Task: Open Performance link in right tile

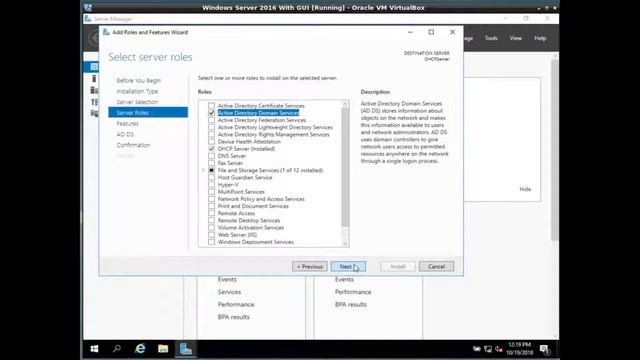Action: point(353,292)
